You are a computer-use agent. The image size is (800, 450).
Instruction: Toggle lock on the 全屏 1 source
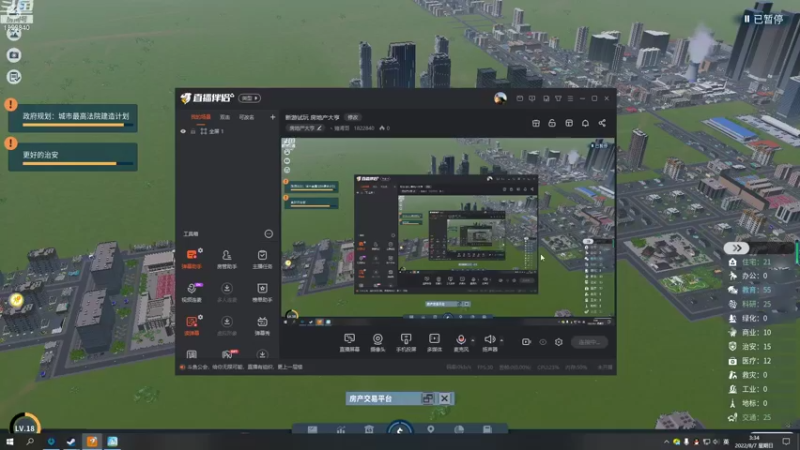click(x=193, y=131)
